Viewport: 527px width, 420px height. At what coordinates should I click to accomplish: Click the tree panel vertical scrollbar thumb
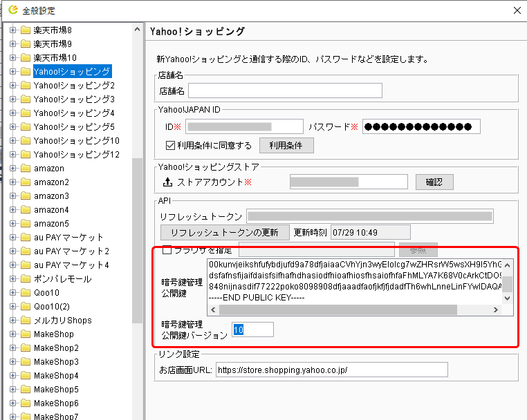pyautogui.click(x=137, y=240)
